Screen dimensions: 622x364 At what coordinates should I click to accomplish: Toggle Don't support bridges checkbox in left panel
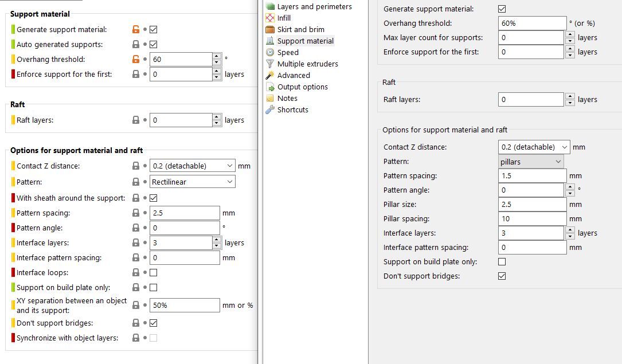(x=154, y=323)
